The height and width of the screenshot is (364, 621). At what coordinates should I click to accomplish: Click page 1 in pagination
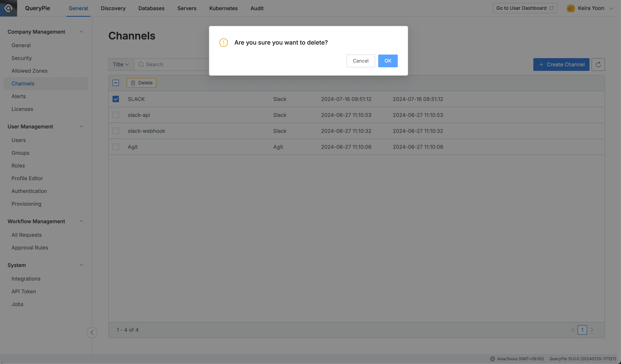(x=582, y=330)
